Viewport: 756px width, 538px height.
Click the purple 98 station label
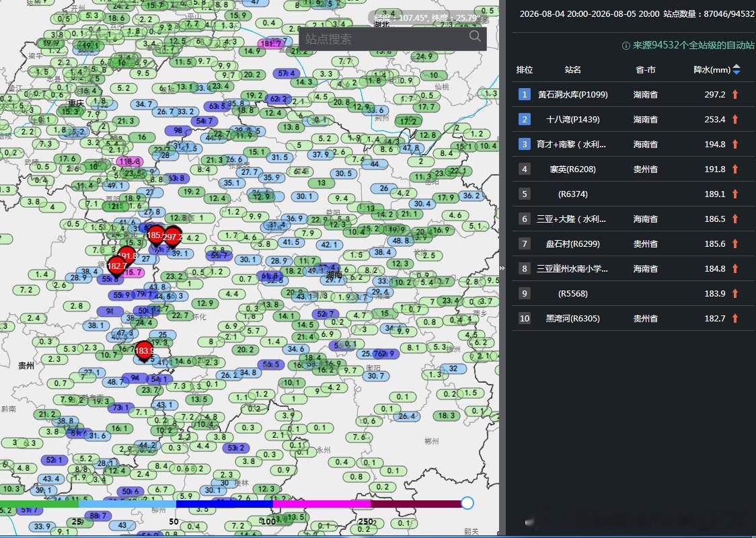(x=178, y=130)
